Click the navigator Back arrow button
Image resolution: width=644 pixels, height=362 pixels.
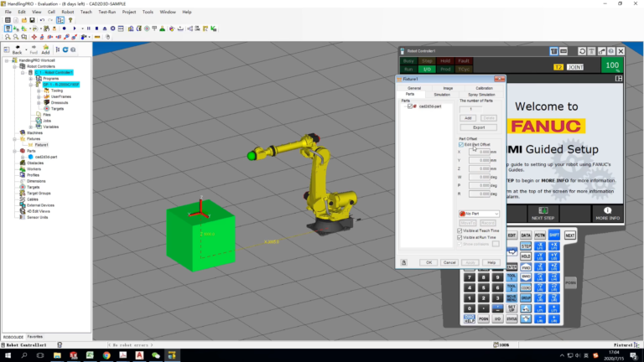[17, 49]
